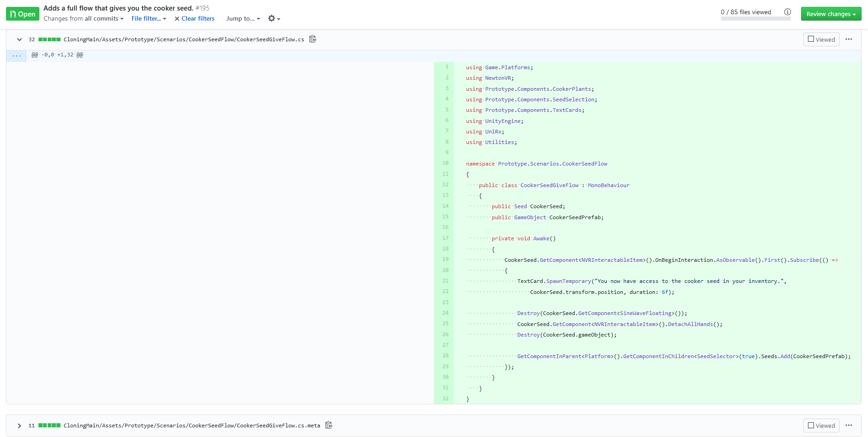The height and width of the screenshot is (437, 868).
Task: Click the Destroy(CookerSeed.gameObject) line
Action: click(x=567, y=335)
